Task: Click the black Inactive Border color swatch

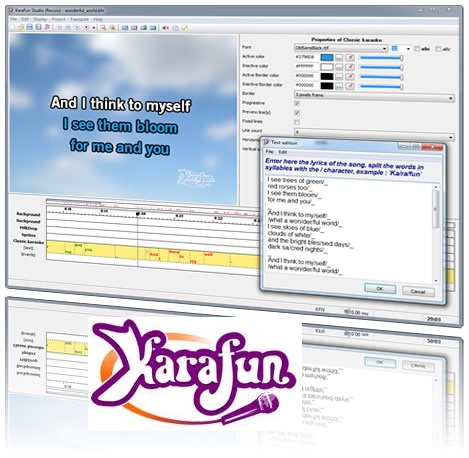Action: click(x=327, y=86)
